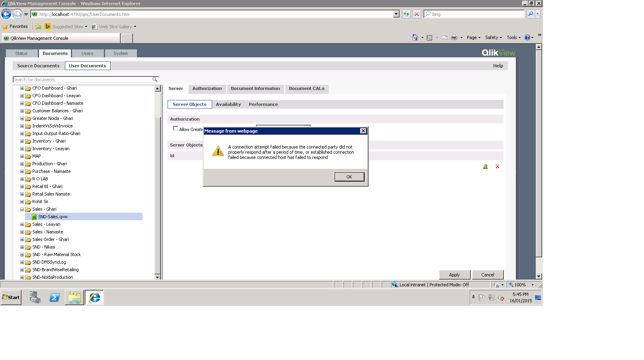
Task: Expand the Inventory - Leayan folder
Action: click(22, 149)
